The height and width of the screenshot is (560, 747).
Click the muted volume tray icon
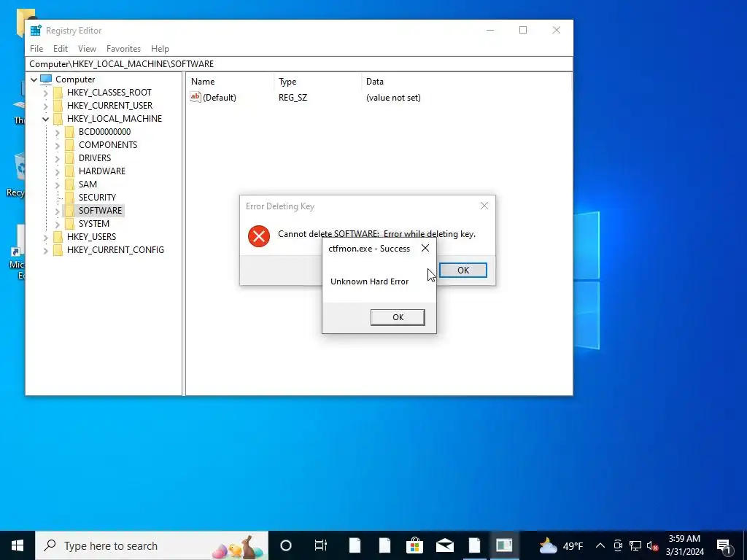pyautogui.click(x=653, y=545)
